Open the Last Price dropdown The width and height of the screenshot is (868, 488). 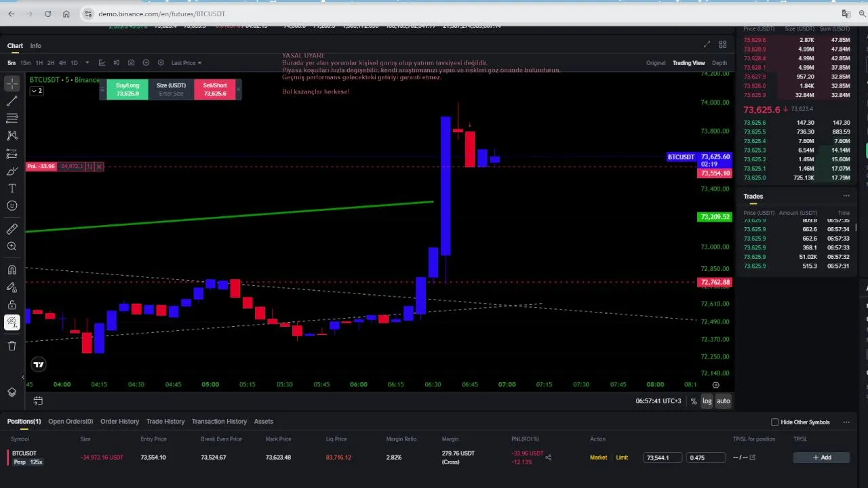point(186,63)
